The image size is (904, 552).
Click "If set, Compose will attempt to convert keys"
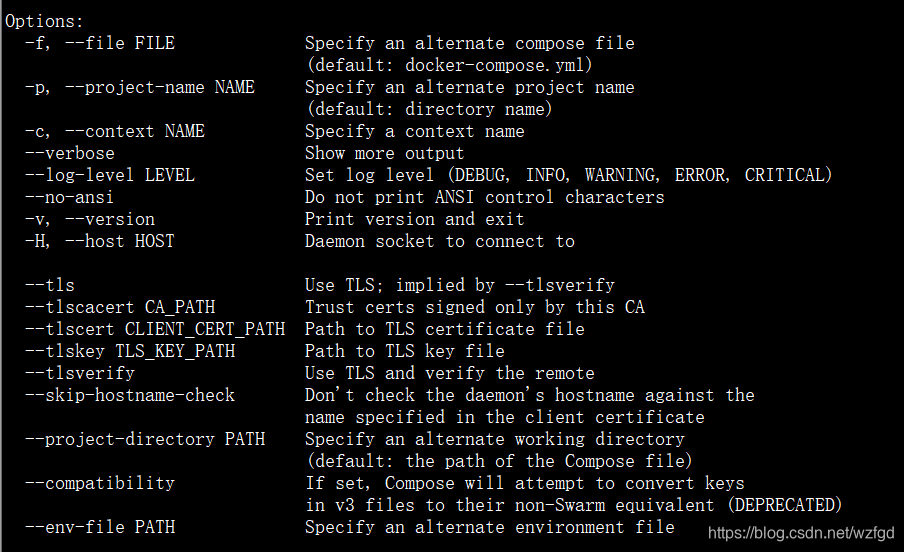tap(525, 483)
